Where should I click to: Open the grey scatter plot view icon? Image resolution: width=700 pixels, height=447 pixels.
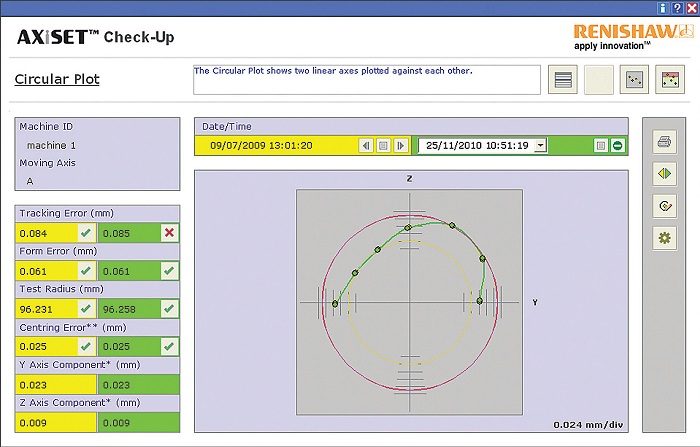coord(634,79)
